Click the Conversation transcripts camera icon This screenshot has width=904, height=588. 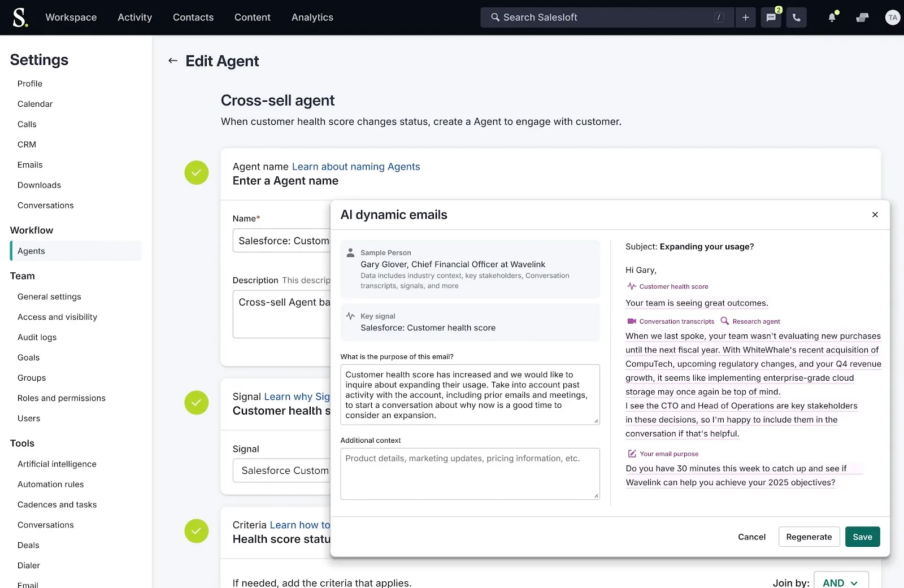(632, 321)
